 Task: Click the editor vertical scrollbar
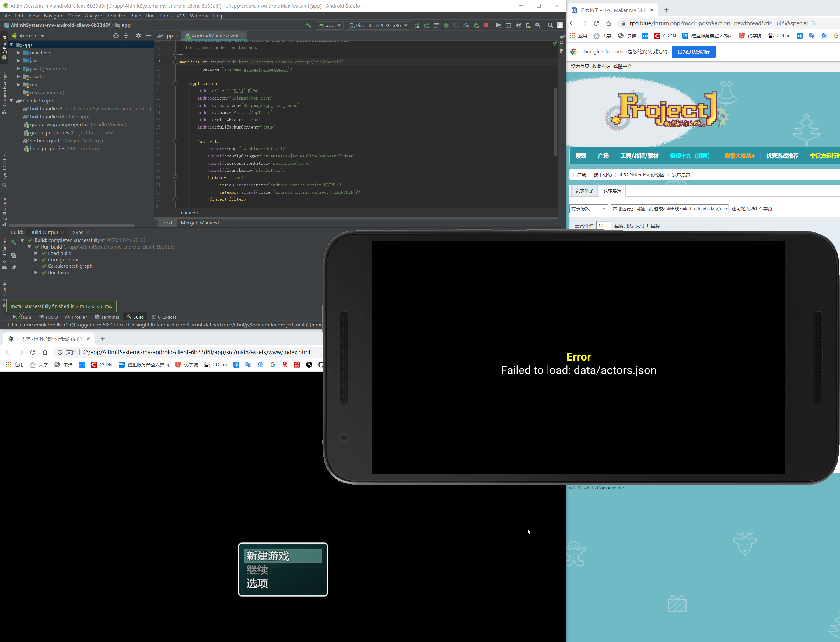point(555,122)
